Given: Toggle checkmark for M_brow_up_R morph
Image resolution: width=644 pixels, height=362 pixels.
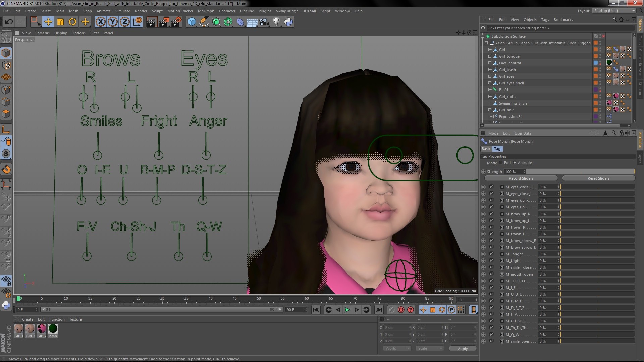Looking at the screenshot, I should coord(491,214).
